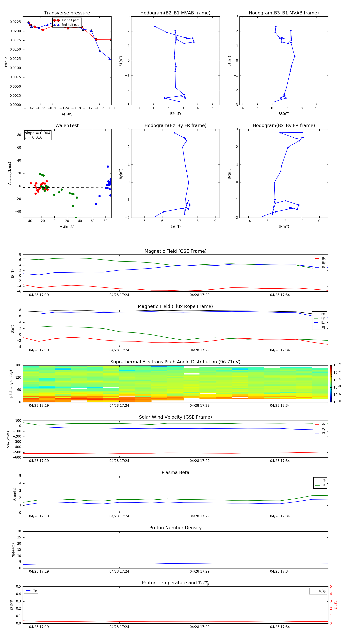Select the Bz' legend entry in Flux Rope plot
The image size is (351, 644).
[x=320, y=323]
